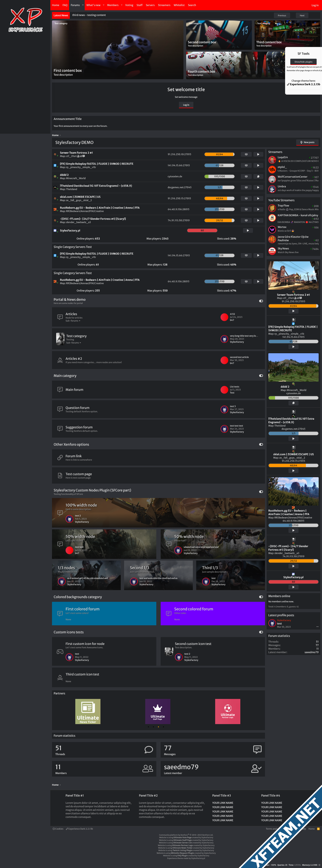
Task: Collapse the Portal & News demo category
Action: (x=261, y=301)
